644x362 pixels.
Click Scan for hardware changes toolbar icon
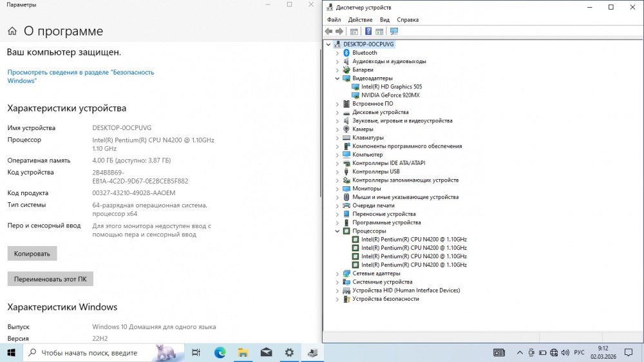click(394, 31)
